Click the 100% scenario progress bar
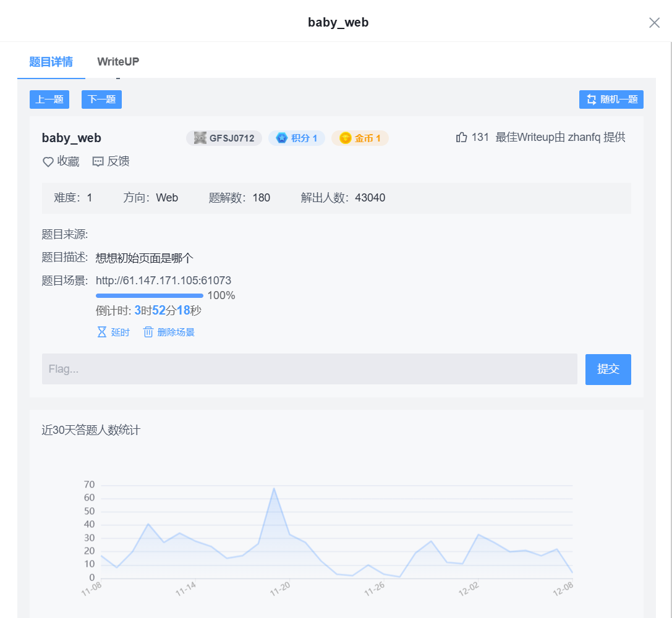The width and height of the screenshot is (672, 618). tap(149, 295)
